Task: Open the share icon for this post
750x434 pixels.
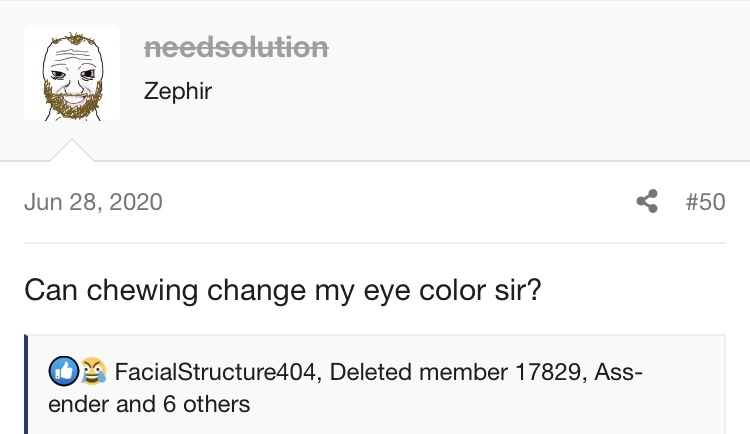Action: tap(647, 201)
